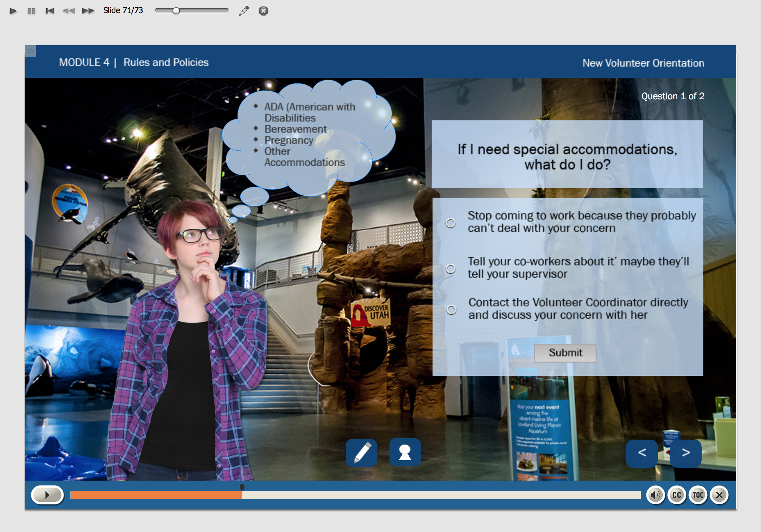This screenshot has height=532, width=761.
Task: Click the top toolbar play button
Action: [x=13, y=11]
